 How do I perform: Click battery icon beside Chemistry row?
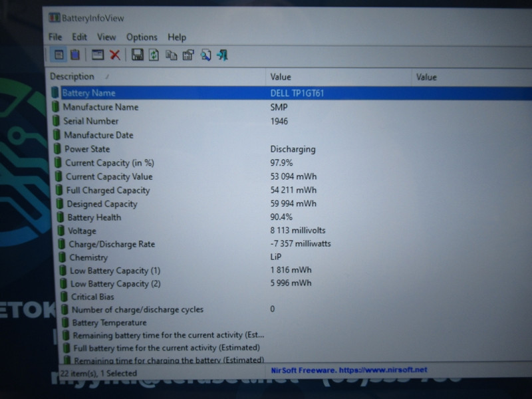coord(62,257)
